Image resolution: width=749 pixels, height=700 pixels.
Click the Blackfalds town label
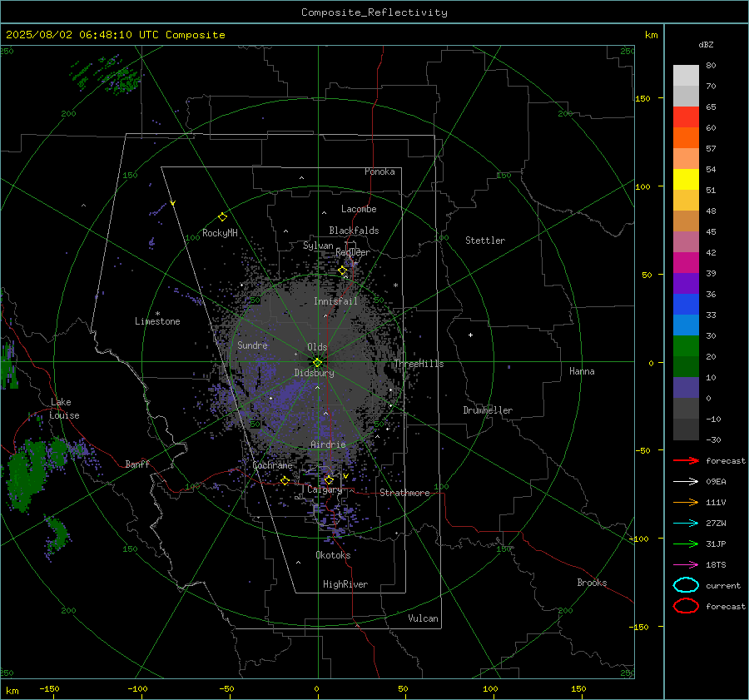[x=354, y=231]
